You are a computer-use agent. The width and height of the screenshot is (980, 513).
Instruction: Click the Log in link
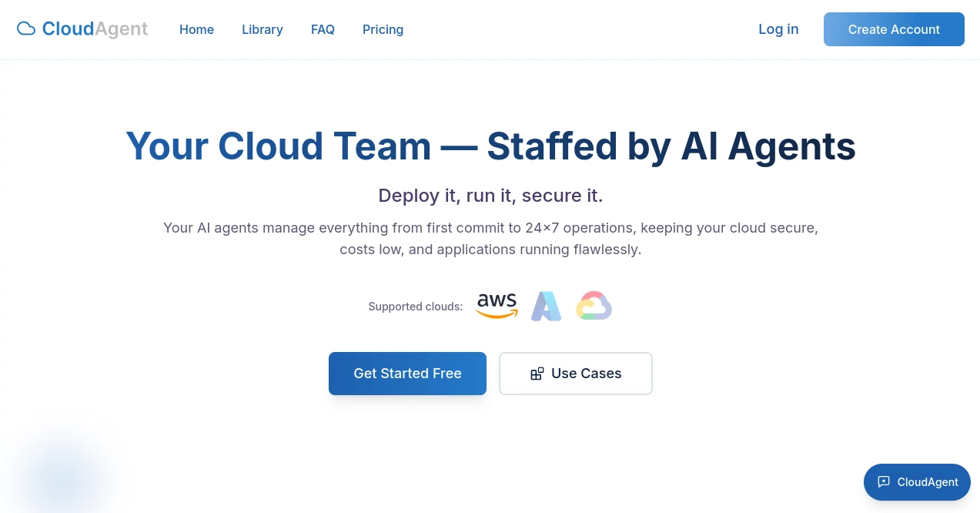(x=778, y=29)
